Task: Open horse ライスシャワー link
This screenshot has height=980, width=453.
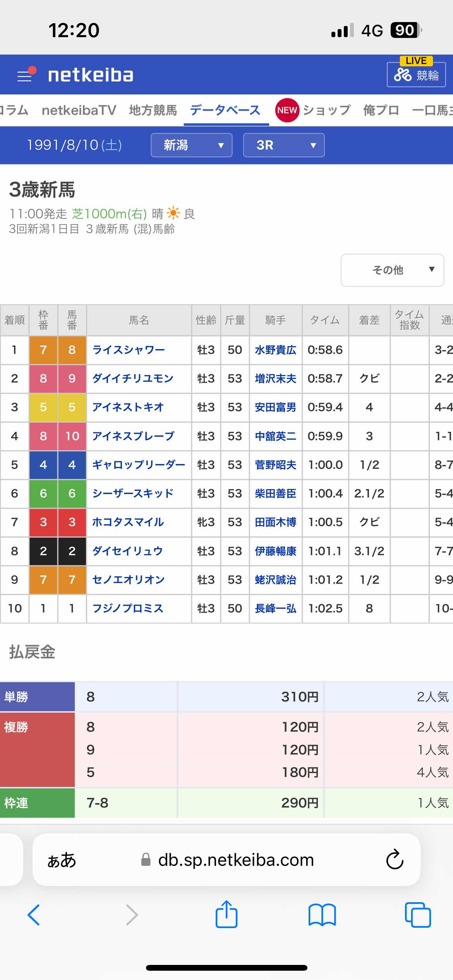Action: point(129,350)
